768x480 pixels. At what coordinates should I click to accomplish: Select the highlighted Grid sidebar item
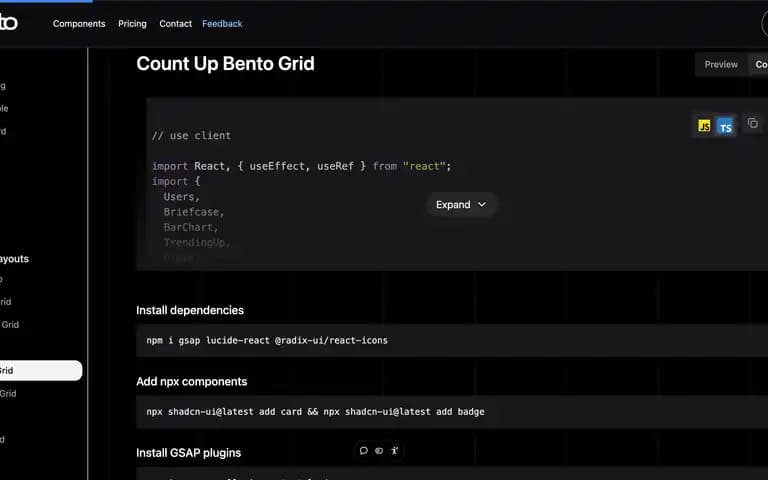click(40, 370)
